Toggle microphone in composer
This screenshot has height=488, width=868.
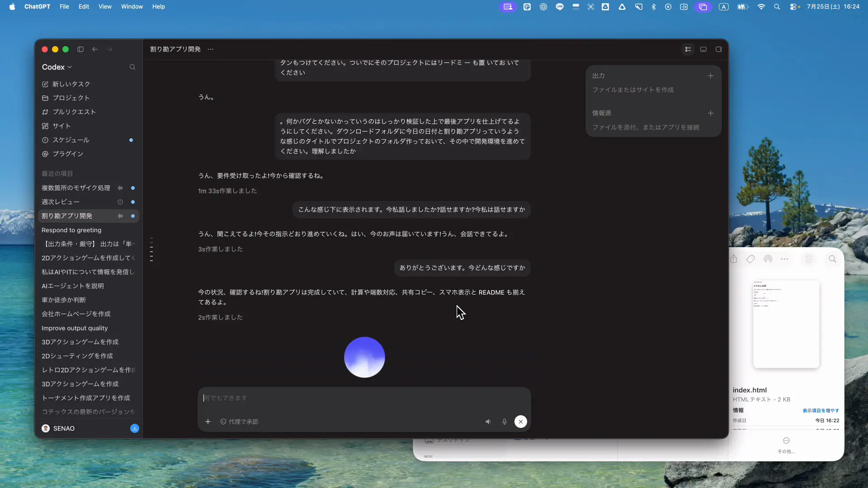coord(505,422)
